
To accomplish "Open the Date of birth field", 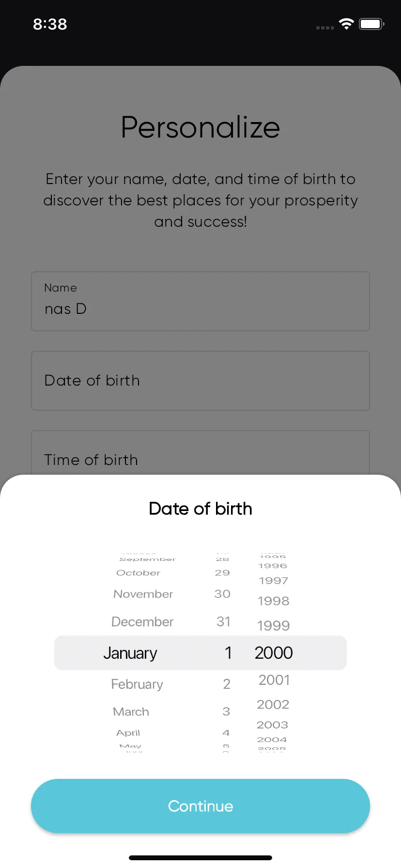I will click(200, 381).
